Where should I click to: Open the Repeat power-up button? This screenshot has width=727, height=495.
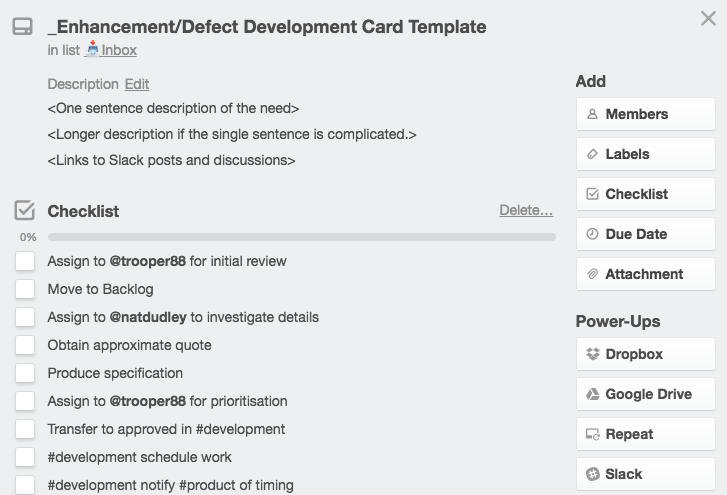[x=646, y=434]
